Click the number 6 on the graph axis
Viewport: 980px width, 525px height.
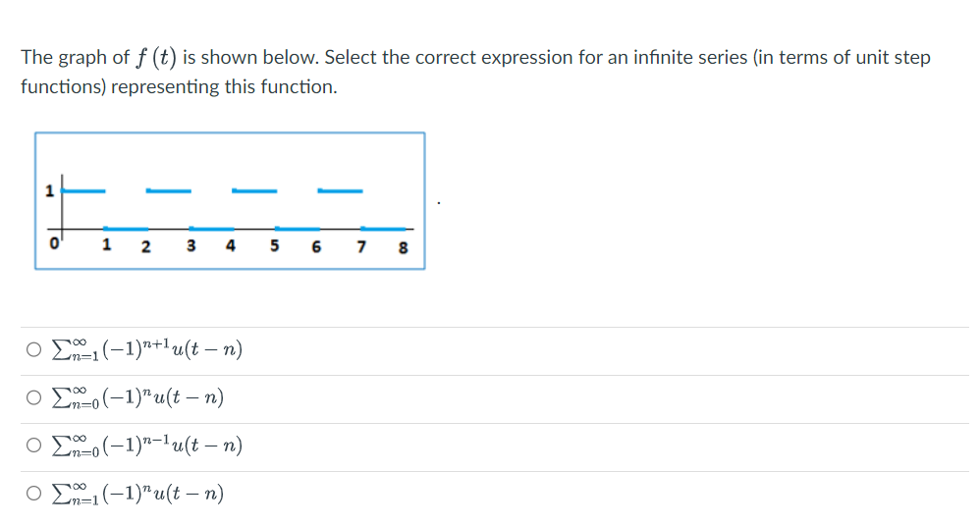[x=315, y=247]
